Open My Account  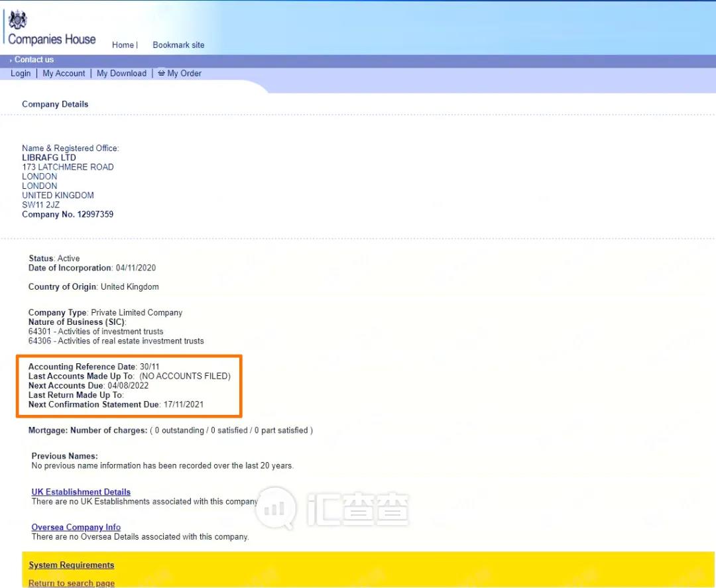(x=64, y=73)
